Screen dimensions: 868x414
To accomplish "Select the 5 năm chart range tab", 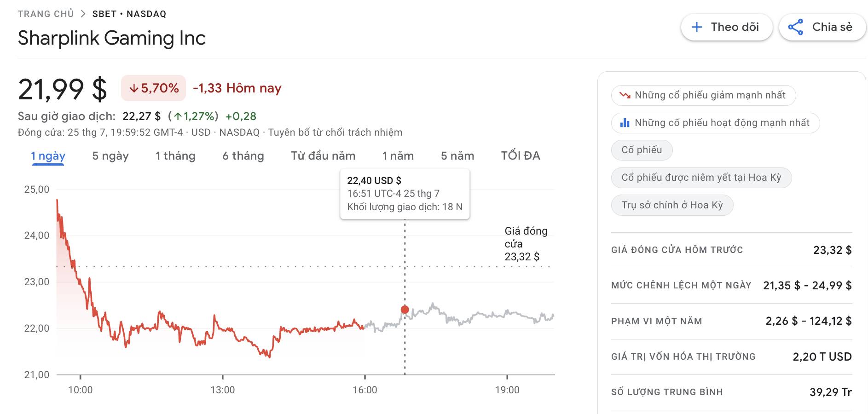I will pos(457,156).
